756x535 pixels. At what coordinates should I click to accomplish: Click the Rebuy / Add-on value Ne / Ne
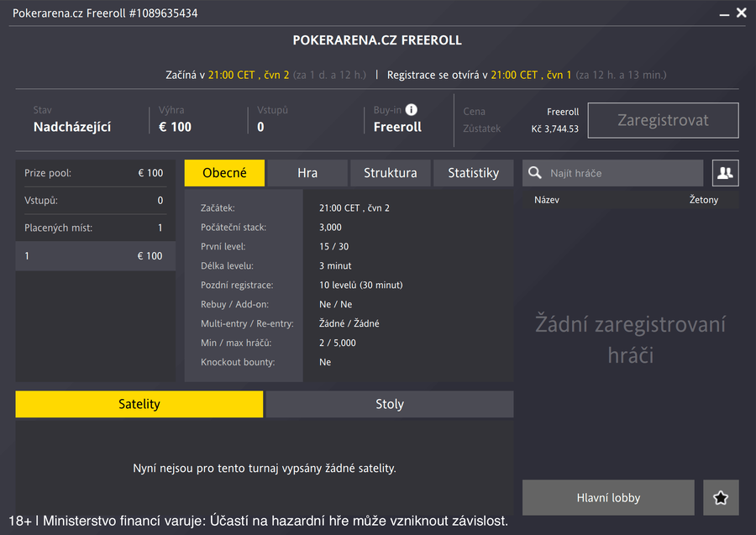[335, 304]
